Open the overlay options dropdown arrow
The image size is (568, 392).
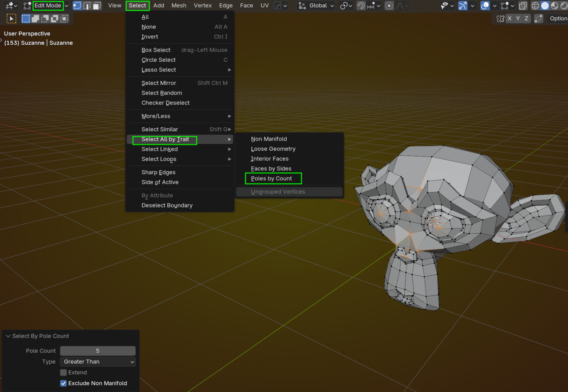[494, 6]
